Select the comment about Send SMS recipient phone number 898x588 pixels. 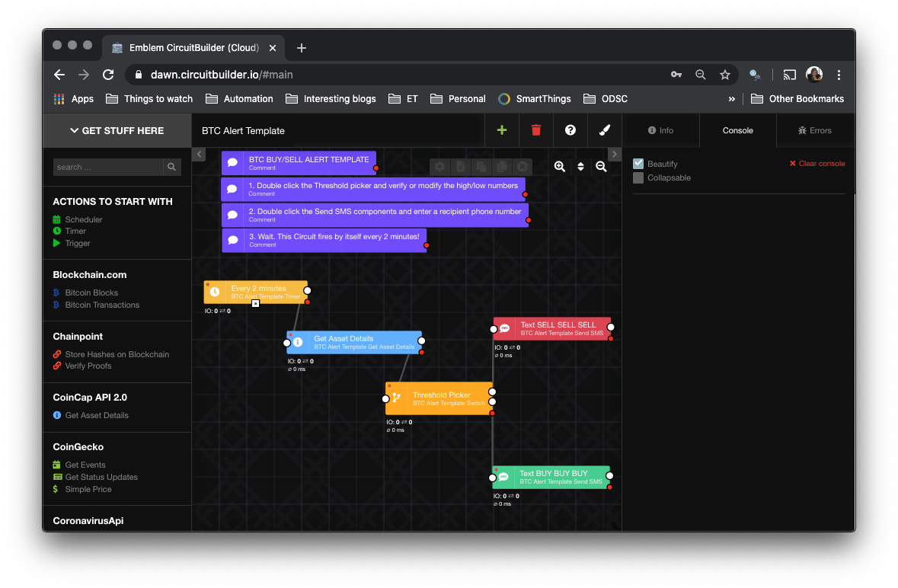pos(375,215)
